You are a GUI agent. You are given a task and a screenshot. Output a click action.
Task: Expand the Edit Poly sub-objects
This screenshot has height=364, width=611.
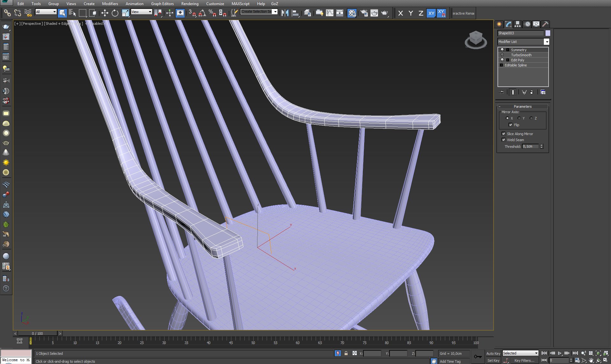click(508, 60)
